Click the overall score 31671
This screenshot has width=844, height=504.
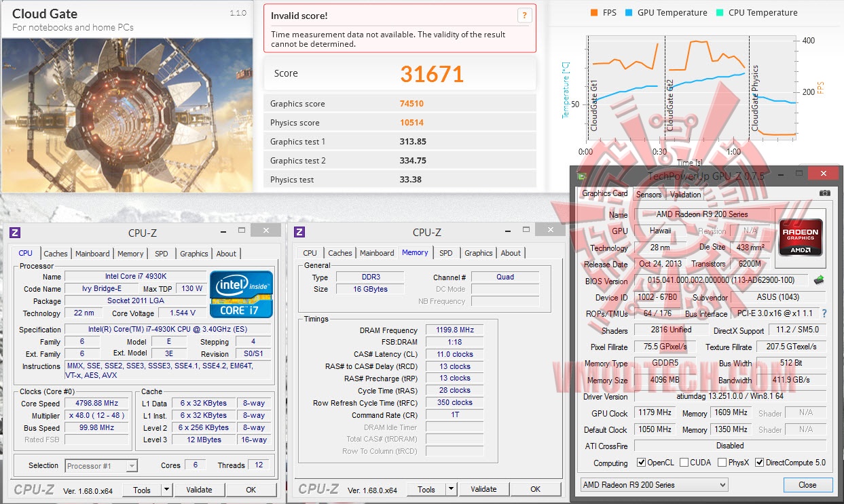432,73
